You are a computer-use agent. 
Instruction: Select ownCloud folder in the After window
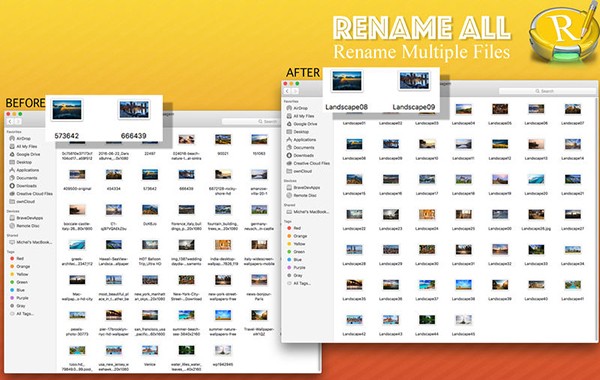click(299, 171)
